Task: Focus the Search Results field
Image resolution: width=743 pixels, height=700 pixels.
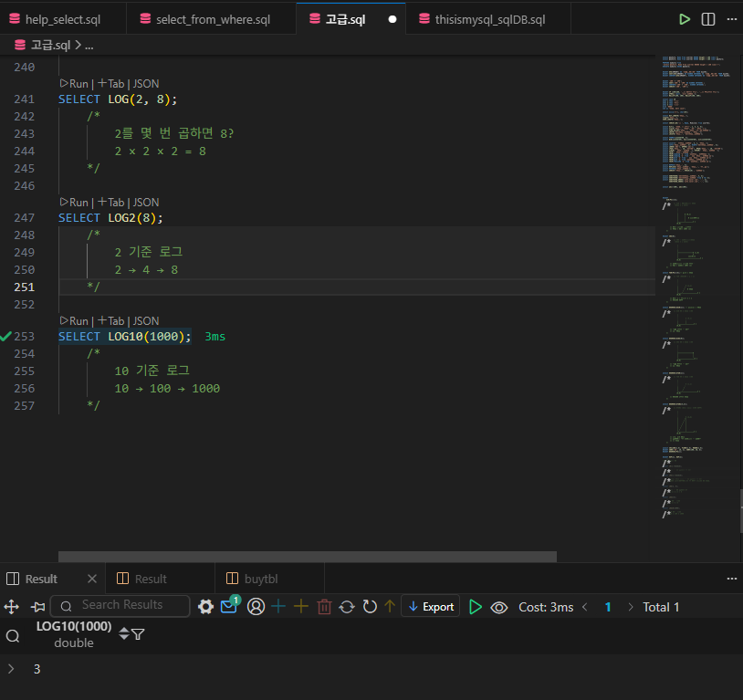Action: coord(120,606)
